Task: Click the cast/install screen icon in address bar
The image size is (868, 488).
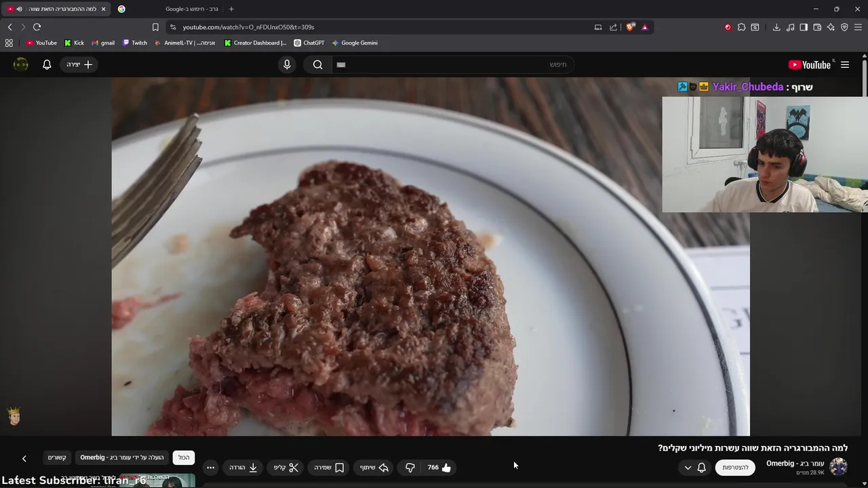Action: [598, 27]
